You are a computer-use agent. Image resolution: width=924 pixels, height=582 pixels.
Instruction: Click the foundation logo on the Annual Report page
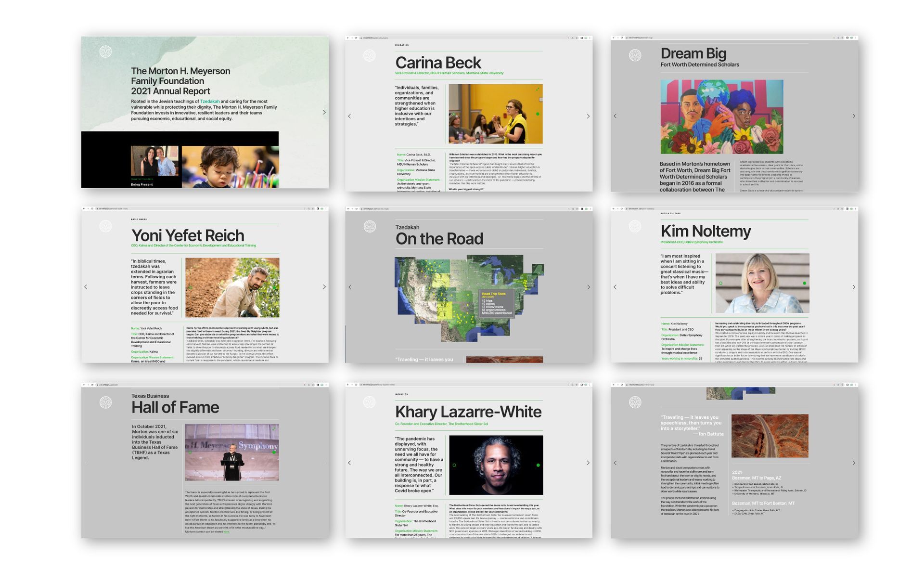point(105,52)
